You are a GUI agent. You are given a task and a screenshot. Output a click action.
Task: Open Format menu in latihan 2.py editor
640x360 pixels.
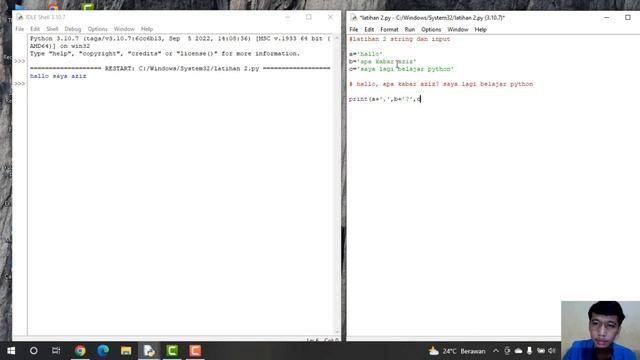tap(389, 29)
